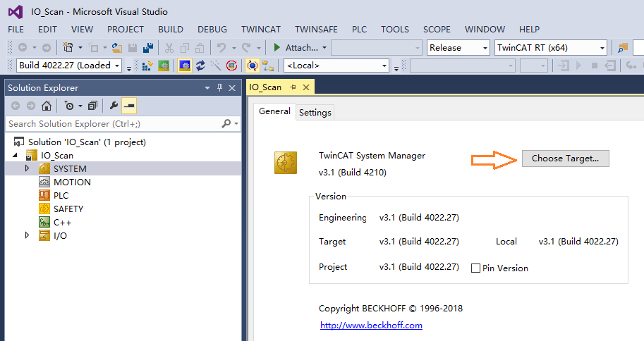This screenshot has height=341, width=644.
Task: Click the Scan devices magic wand icon
Action: 215,66
